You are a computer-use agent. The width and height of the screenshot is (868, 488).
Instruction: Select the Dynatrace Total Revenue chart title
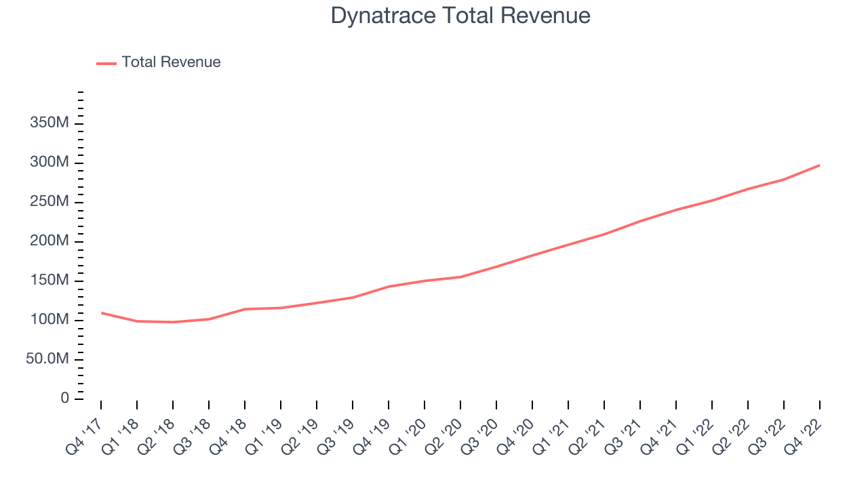(462, 15)
